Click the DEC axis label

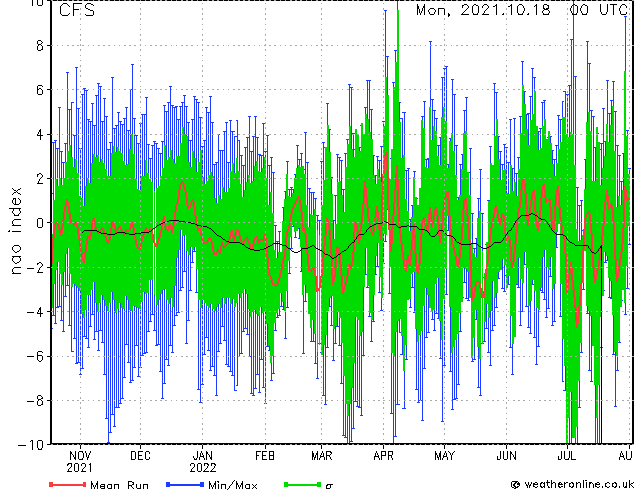coord(140,456)
